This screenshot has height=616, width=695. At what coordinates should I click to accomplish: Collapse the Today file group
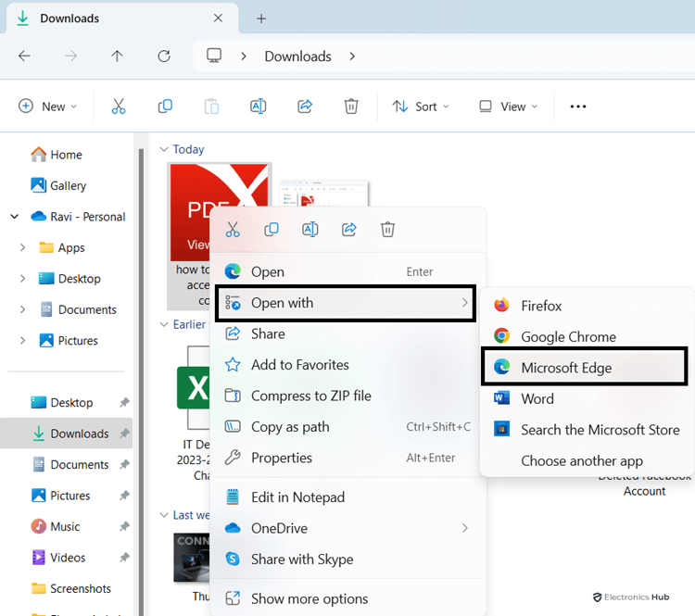pos(164,149)
